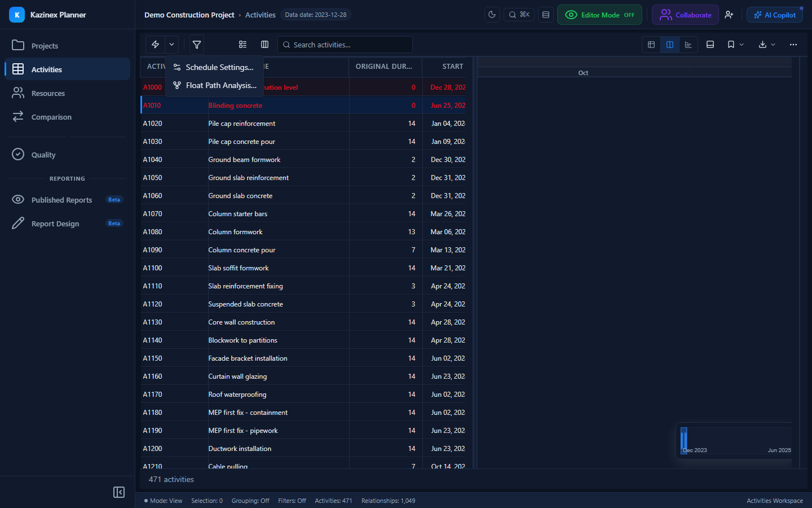Click Relationships: 1,049 status entry
The height and width of the screenshot is (508, 812).
(389, 501)
